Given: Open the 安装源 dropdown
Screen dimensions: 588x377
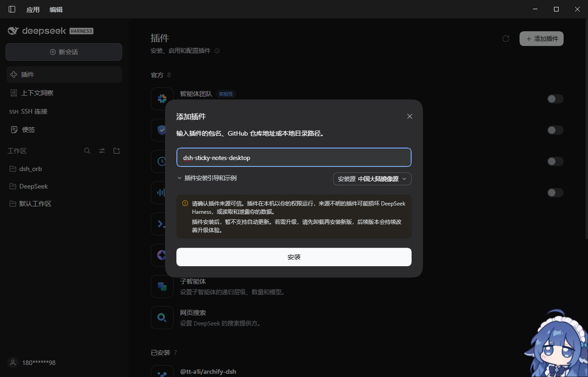Looking at the screenshot, I should point(372,179).
